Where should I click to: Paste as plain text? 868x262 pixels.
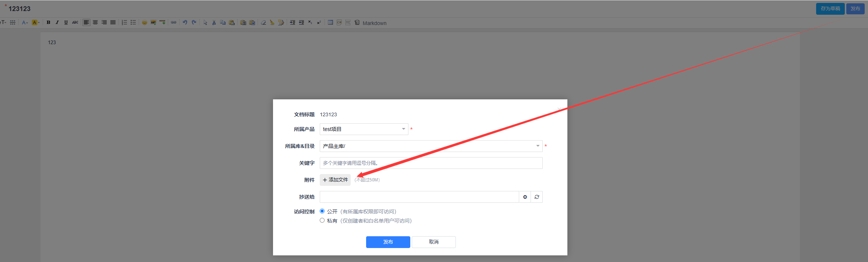pyautogui.click(x=243, y=22)
